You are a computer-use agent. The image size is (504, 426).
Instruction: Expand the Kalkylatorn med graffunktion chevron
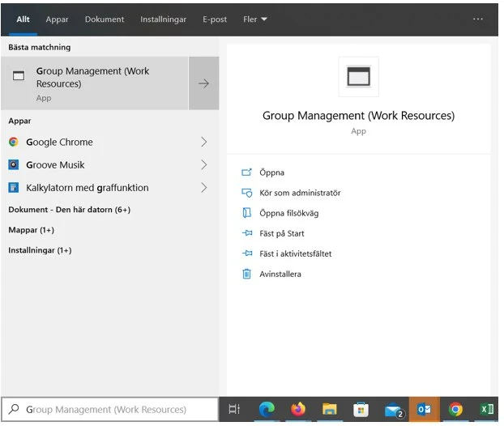[x=203, y=188]
